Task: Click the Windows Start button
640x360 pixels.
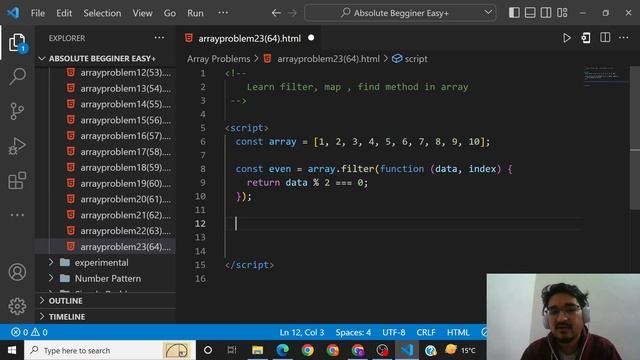Action: tap(12, 350)
